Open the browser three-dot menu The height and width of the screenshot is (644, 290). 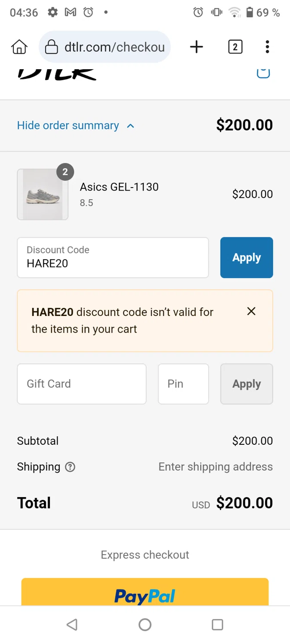pos(267,47)
